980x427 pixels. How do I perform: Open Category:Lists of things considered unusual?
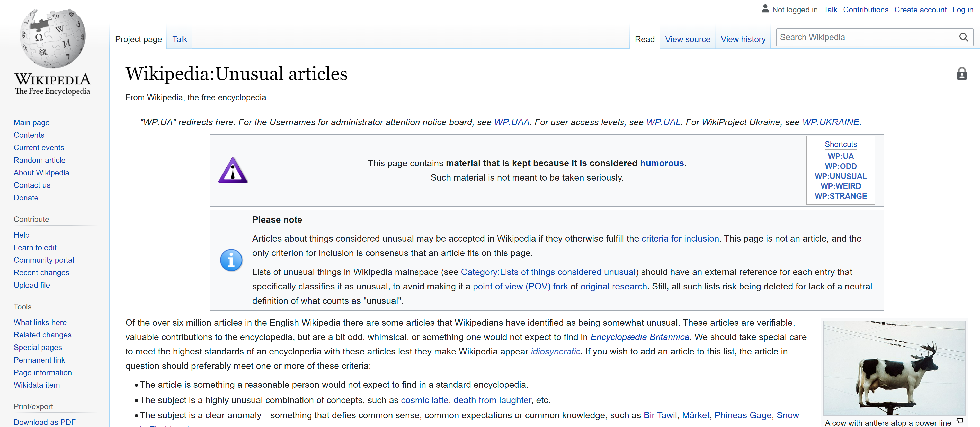point(548,272)
